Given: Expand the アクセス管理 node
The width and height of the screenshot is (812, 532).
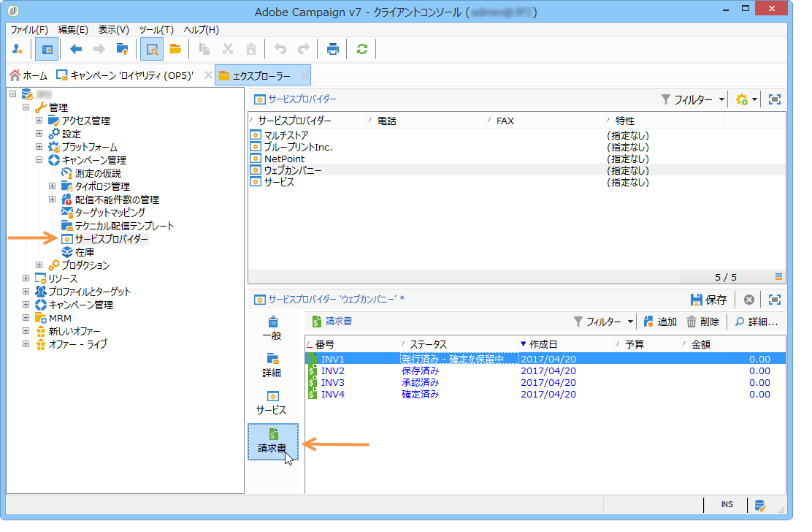Looking at the screenshot, I should coord(39,120).
